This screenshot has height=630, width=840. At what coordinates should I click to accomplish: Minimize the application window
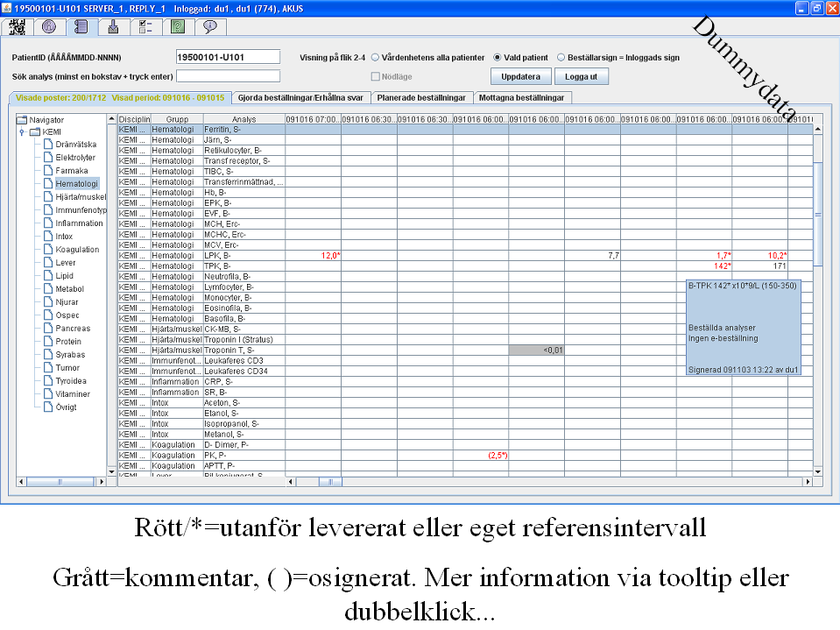(x=802, y=8)
